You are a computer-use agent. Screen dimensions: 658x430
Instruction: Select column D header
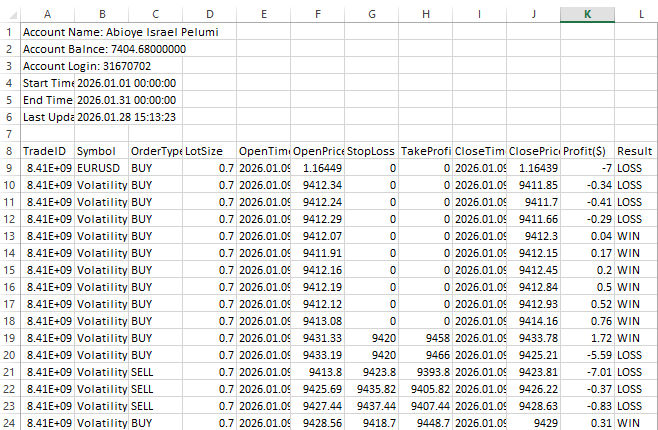(x=209, y=14)
